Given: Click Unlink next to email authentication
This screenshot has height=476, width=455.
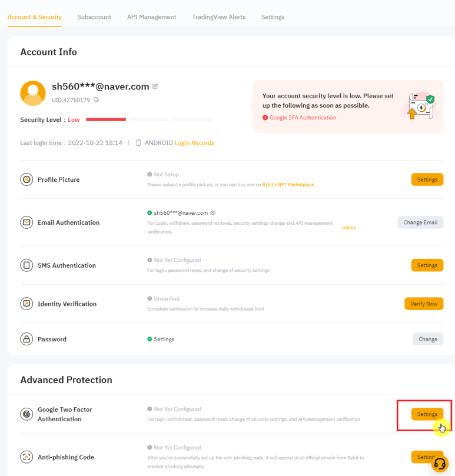Looking at the screenshot, I should [x=349, y=227].
